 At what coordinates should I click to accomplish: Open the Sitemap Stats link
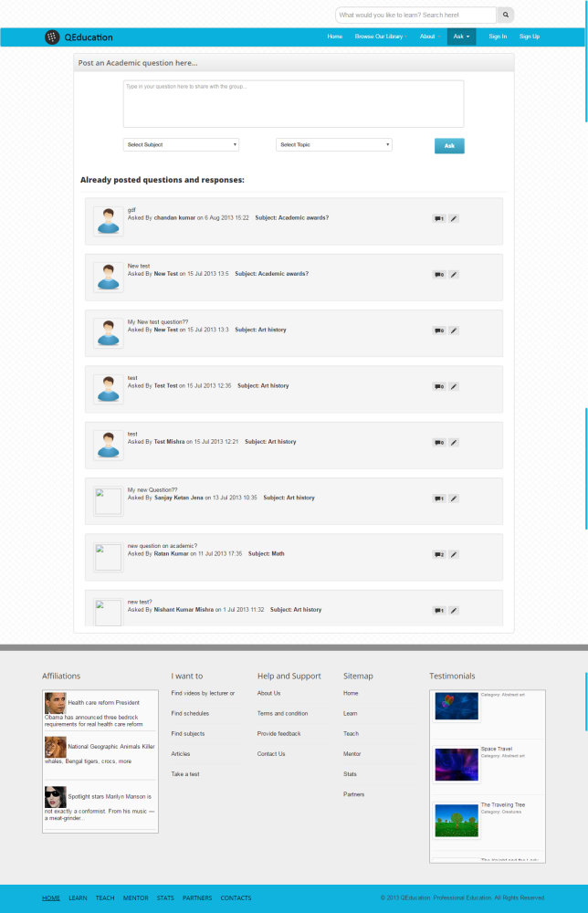point(350,774)
